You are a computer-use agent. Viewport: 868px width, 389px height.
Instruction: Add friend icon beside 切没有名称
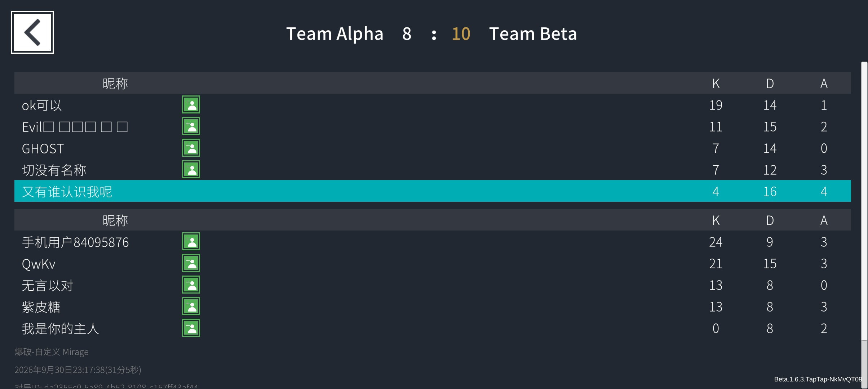(x=191, y=169)
